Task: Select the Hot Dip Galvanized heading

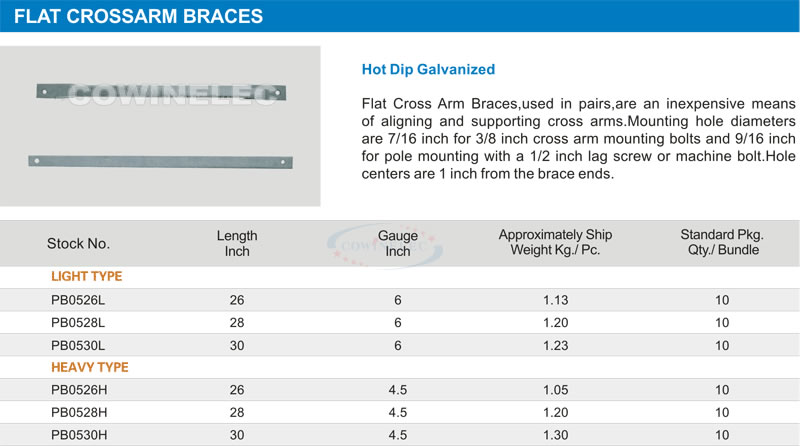Action: click(428, 70)
